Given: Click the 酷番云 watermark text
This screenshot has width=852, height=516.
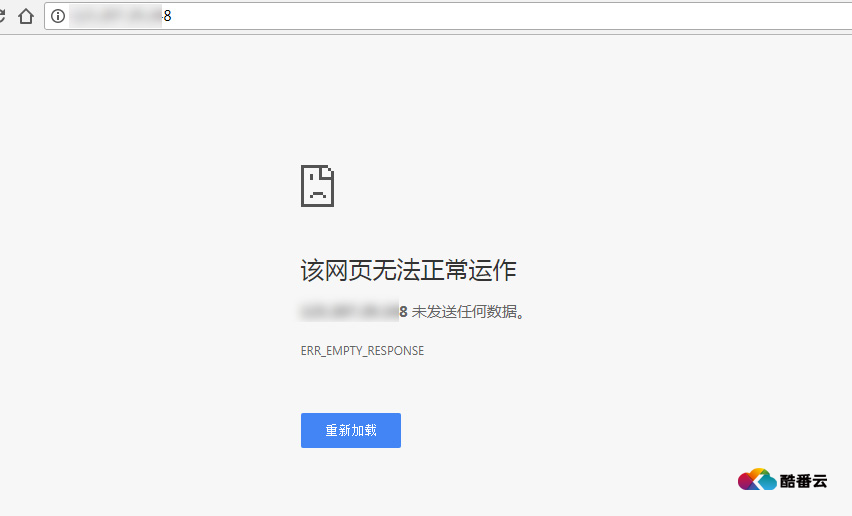Looking at the screenshot, I should coord(804,481).
